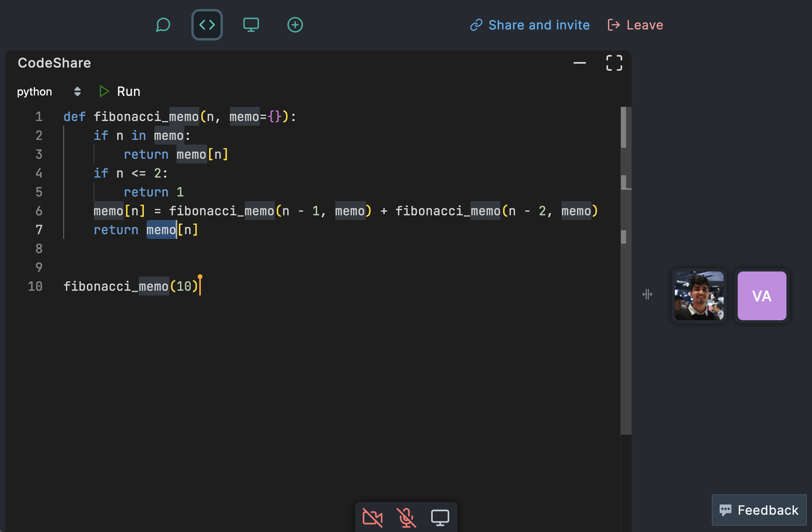This screenshot has width=812, height=532.
Task: Toggle the camera on
Action: (x=373, y=517)
